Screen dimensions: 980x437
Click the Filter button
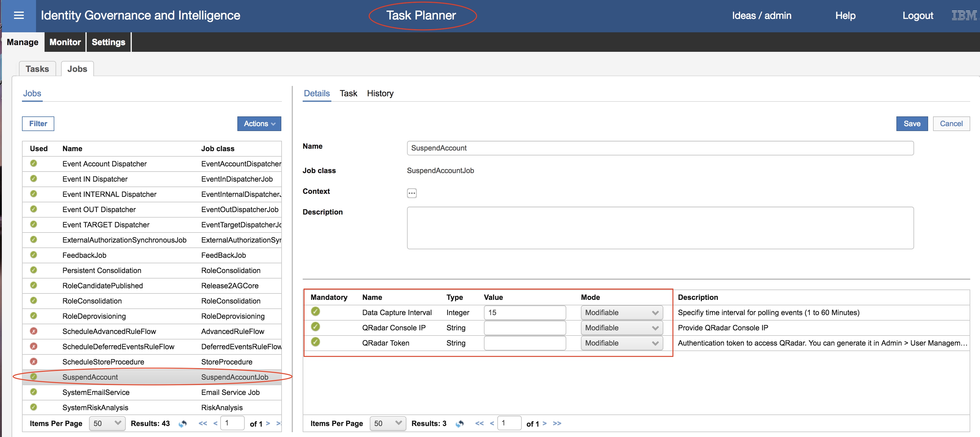pos(38,123)
